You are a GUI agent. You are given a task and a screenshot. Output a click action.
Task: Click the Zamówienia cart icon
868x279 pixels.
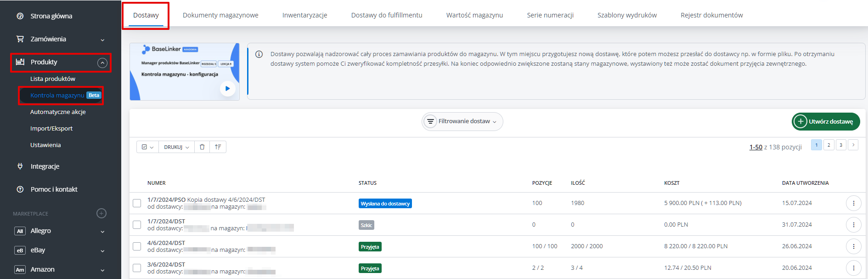coord(20,39)
